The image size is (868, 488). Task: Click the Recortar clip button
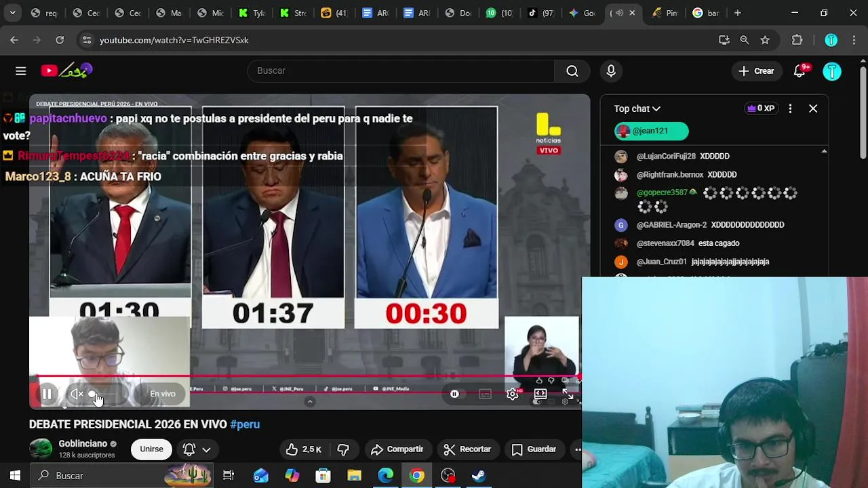467,449
